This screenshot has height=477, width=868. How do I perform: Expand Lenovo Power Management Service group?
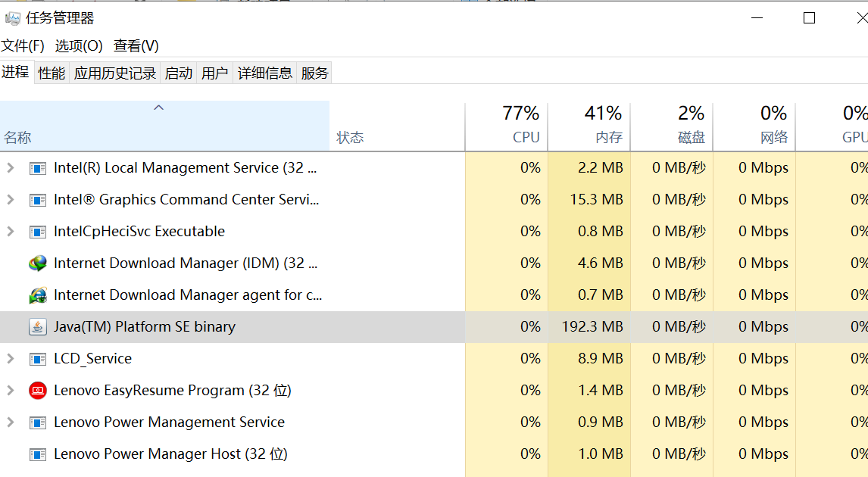(11, 422)
